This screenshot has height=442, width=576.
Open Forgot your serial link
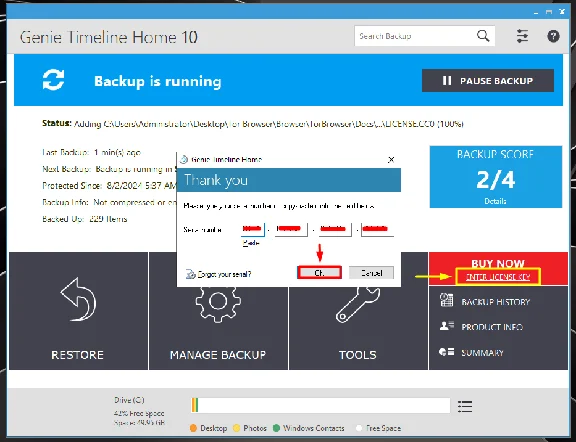(x=224, y=274)
